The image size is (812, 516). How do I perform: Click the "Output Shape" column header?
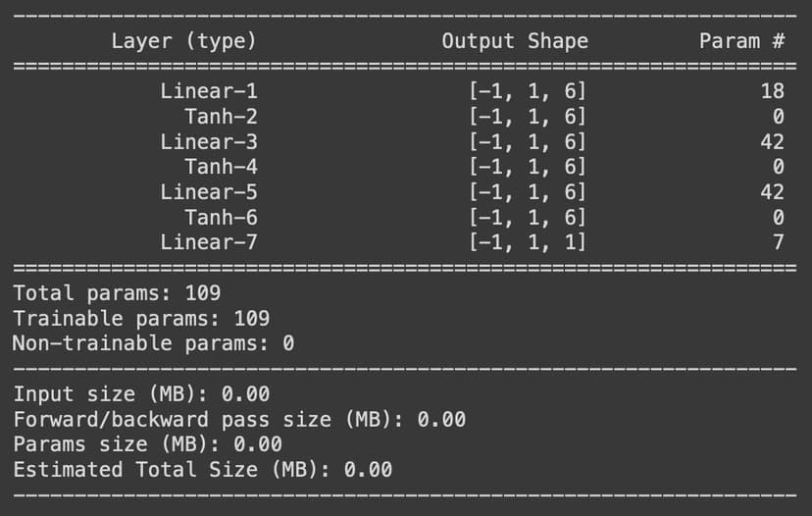(x=515, y=41)
